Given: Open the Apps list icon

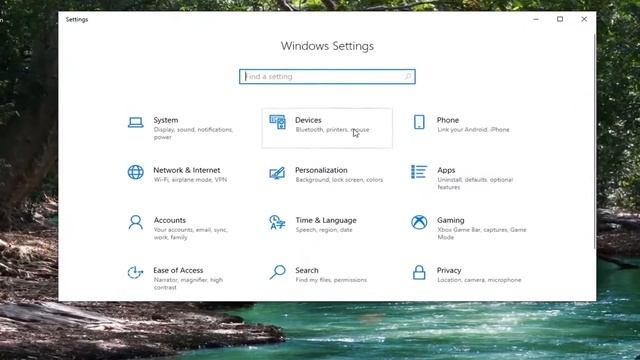Looking at the screenshot, I should (419, 172).
